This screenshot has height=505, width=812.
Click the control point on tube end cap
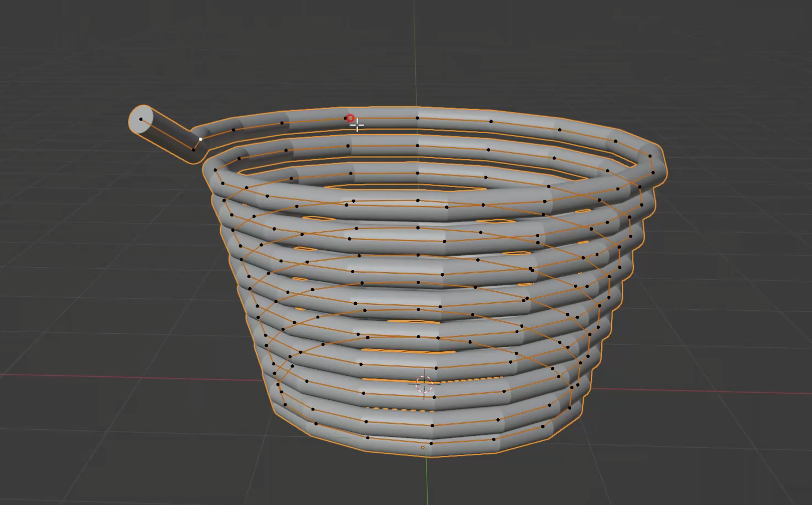coord(141,119)
